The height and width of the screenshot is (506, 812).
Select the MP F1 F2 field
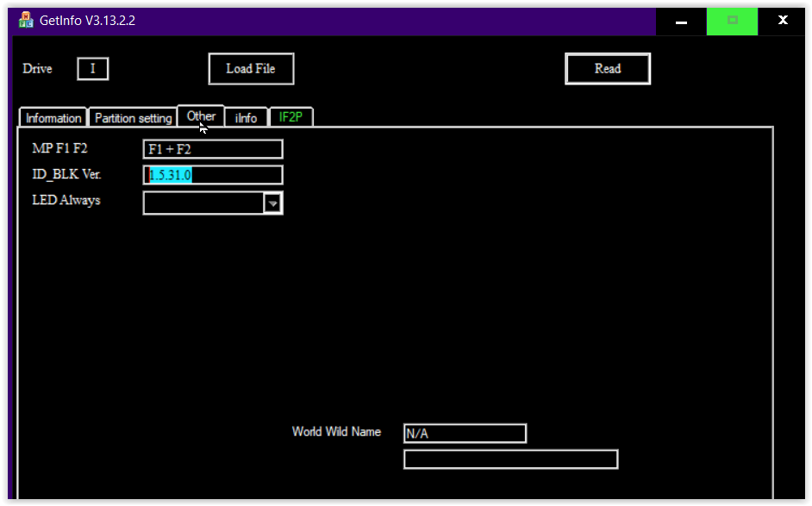[212, 148]
